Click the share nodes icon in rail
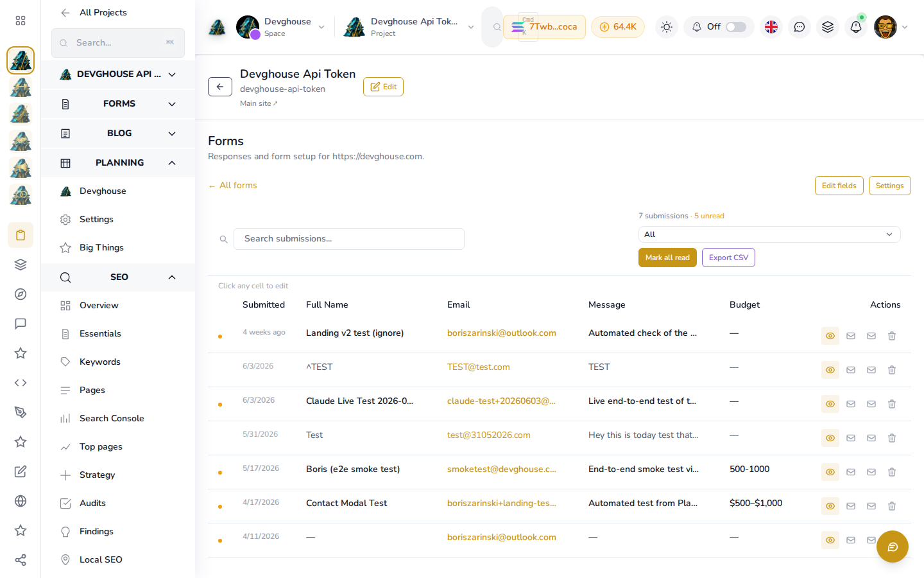The width and height of the screenshot is (924, 578). pos(21,560)
